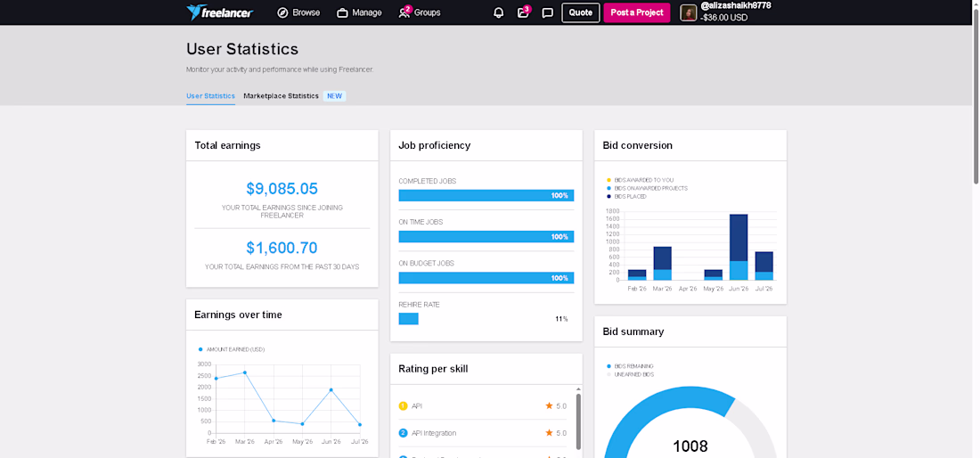This screenshot has height=458, width=980.
Task: Toggle Bids Placed legend item
Action: pyautogui.click(x=626, y=196)
